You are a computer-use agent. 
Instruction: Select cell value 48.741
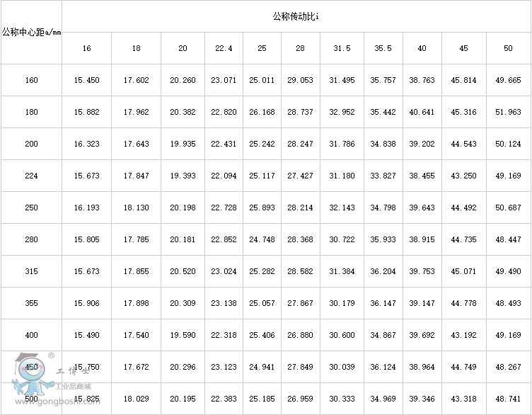click(x=508, y=399)
